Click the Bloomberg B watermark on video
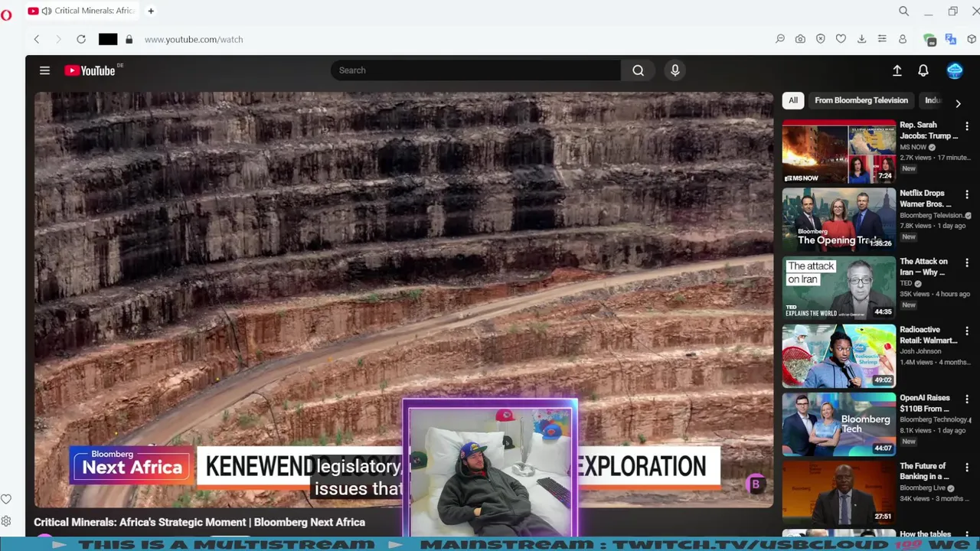 (x=756, y=484)
